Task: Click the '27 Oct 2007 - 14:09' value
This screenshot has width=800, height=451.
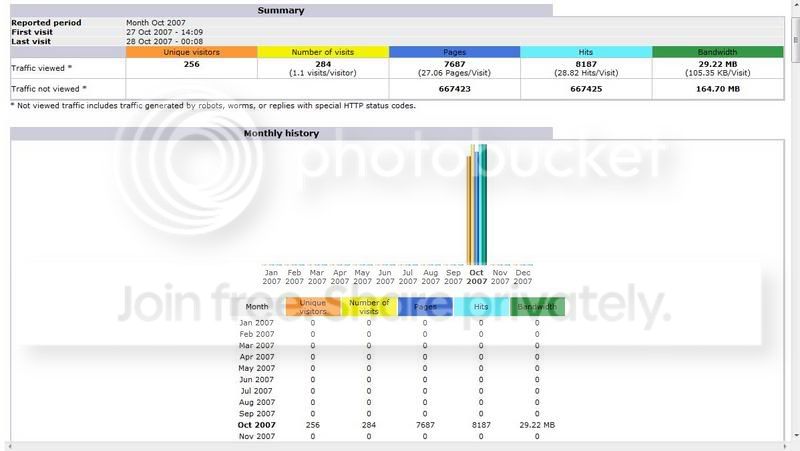Action: [164, 32]
